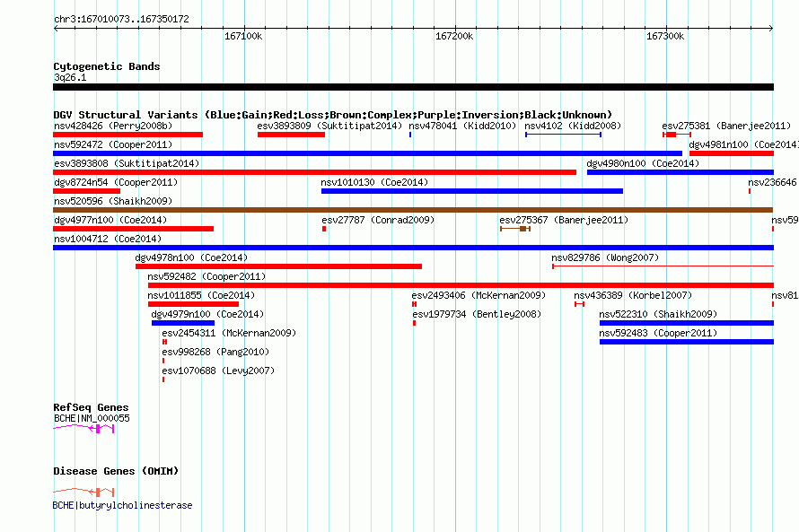Click the esv1070688 (Levy2007) label
The image size is (799, 532).
click(x=218, y=371)
